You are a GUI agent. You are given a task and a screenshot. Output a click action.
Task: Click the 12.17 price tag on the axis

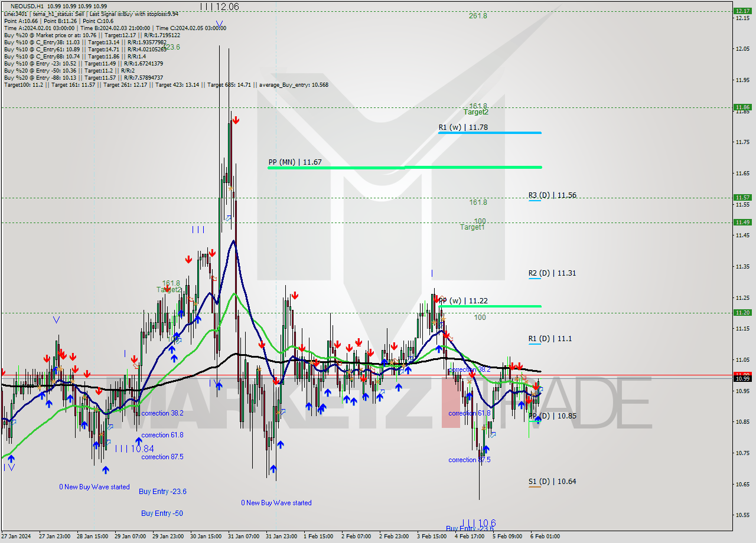tap(742, 11)
